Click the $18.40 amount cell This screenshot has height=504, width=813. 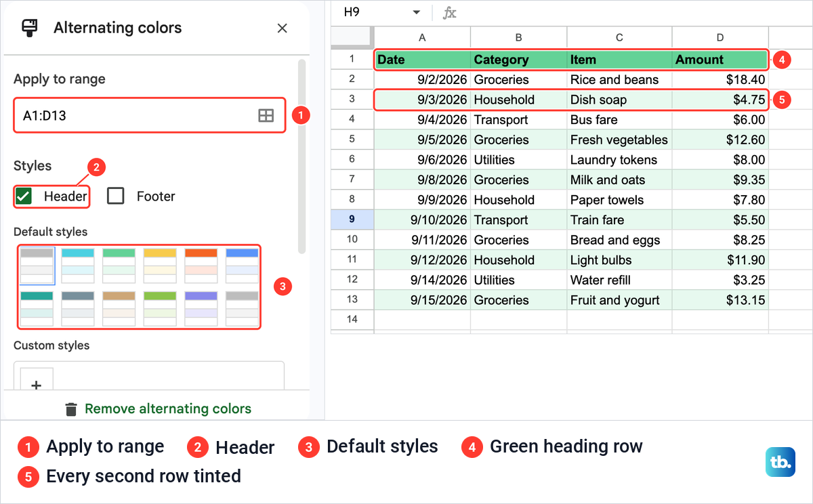coord(720,80)
